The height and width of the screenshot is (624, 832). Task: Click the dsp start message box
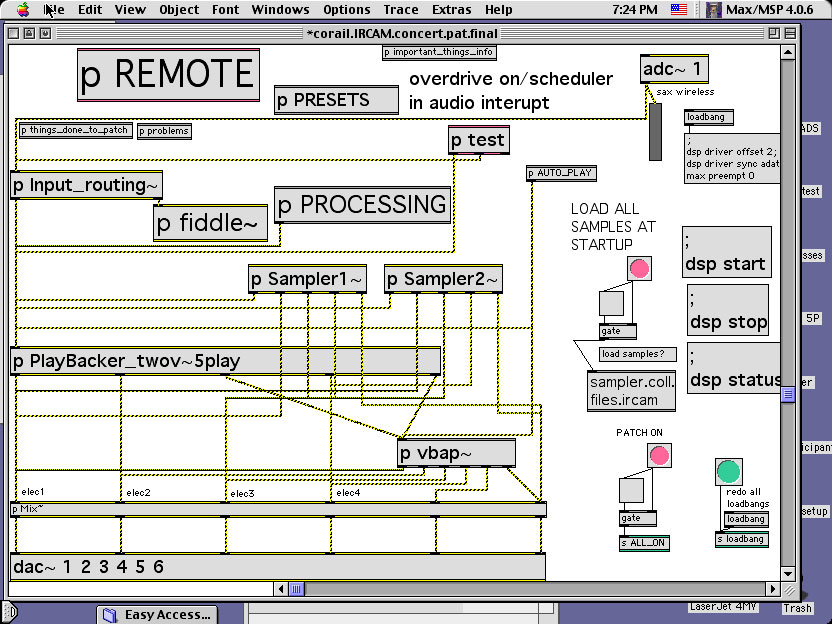tap(725, 253)
